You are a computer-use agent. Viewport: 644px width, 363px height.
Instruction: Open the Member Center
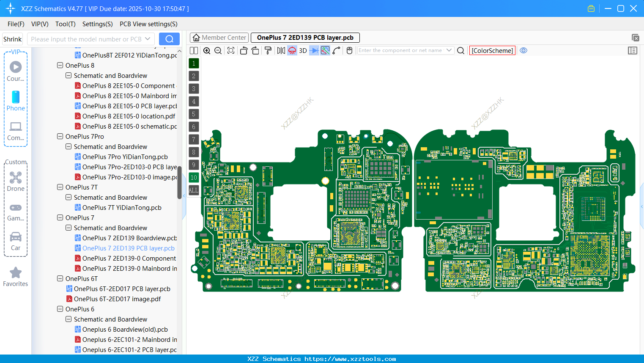219,37
